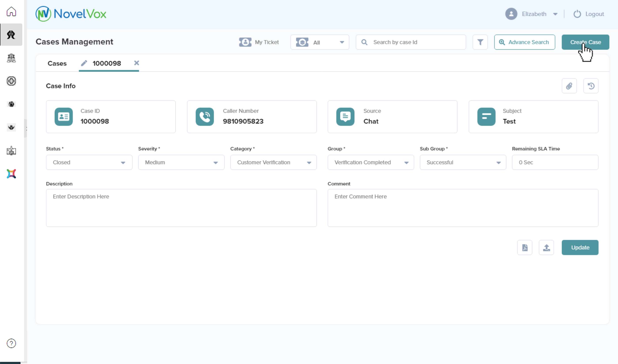Close the 1000098 case tab
The width and height of the screenshot is (618, 364).
pos(137,63)
